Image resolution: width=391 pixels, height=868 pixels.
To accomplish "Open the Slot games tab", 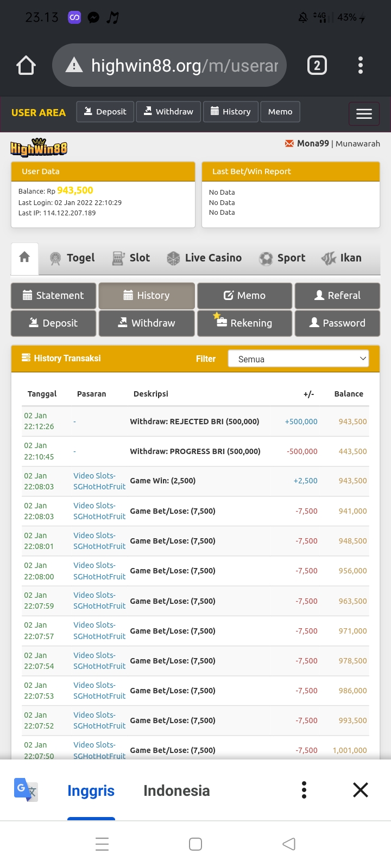I will click(x=131, y=258).
